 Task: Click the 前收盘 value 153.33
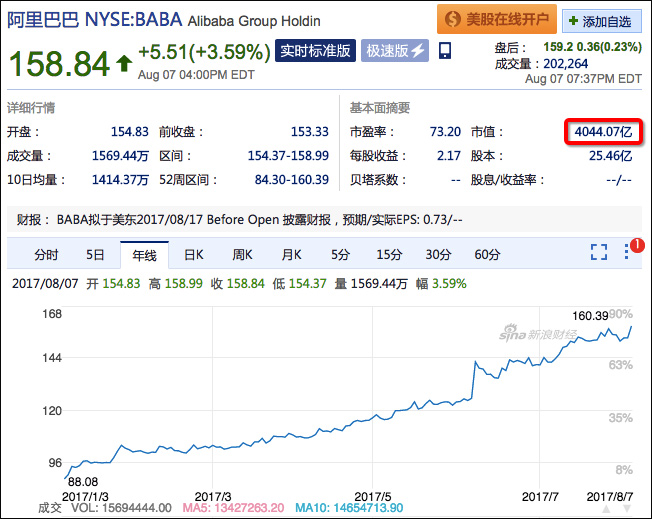310,132
